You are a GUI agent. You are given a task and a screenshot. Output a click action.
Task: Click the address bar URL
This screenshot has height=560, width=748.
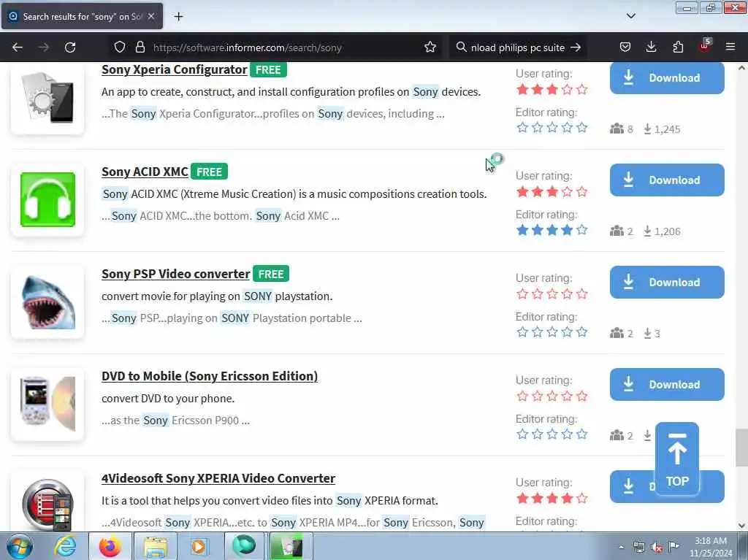pos(247,47)
